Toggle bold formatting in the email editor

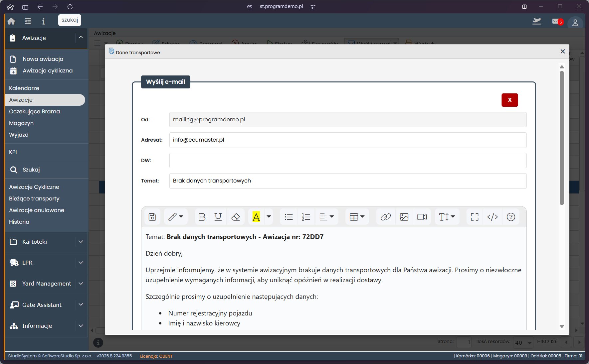coord(202,217)
